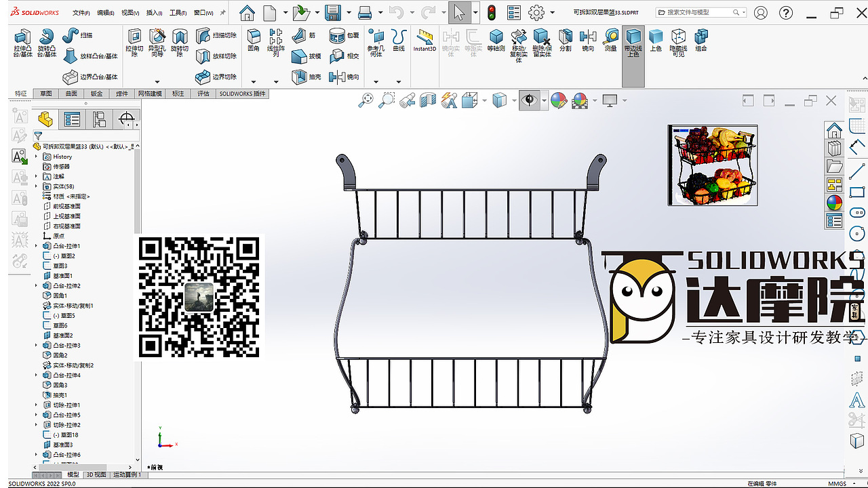The width and height of the screenshot is (868, 488).
Task: Select the 旋转凸台/基体 revolve boss tool
Action: (x=47, y=44)
